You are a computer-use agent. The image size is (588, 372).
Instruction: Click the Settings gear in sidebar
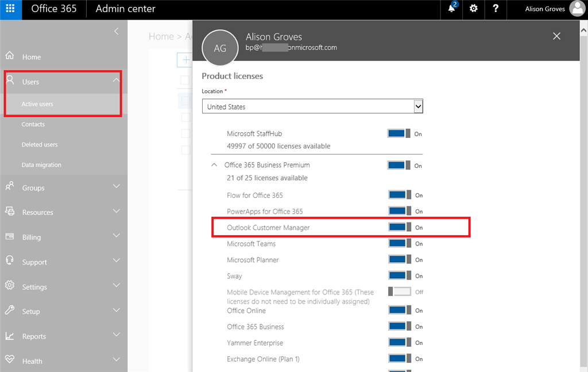(10, 285)
